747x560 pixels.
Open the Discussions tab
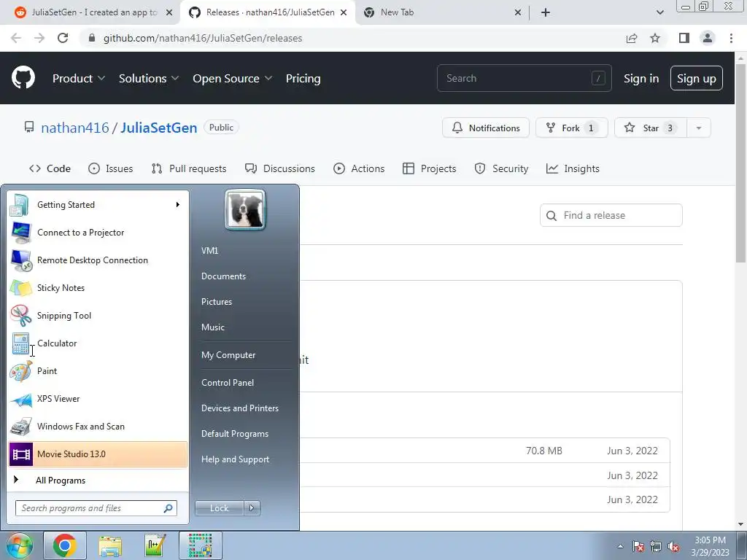click(x=279, y=168)
